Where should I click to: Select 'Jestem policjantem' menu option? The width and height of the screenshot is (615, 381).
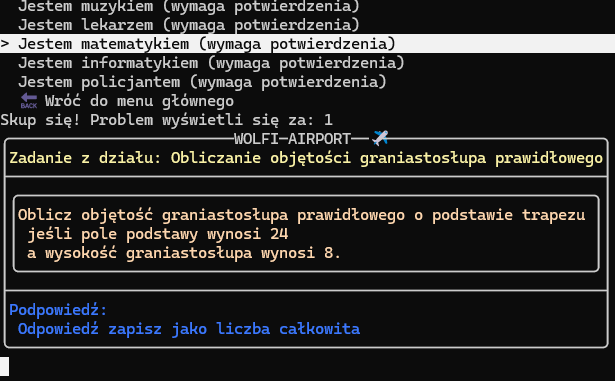click(x=202, y=82)
